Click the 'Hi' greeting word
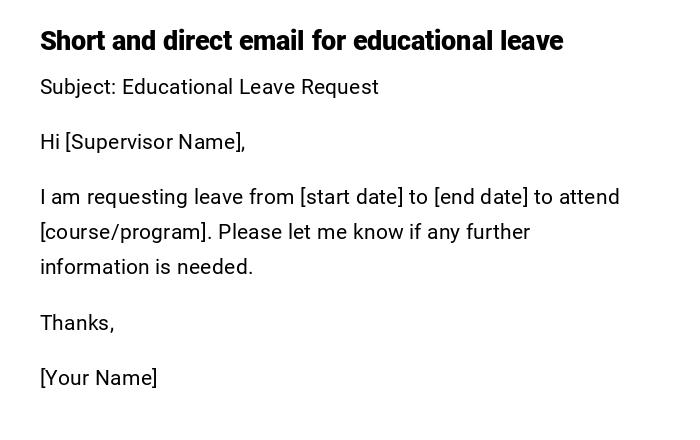 (50, 142)
